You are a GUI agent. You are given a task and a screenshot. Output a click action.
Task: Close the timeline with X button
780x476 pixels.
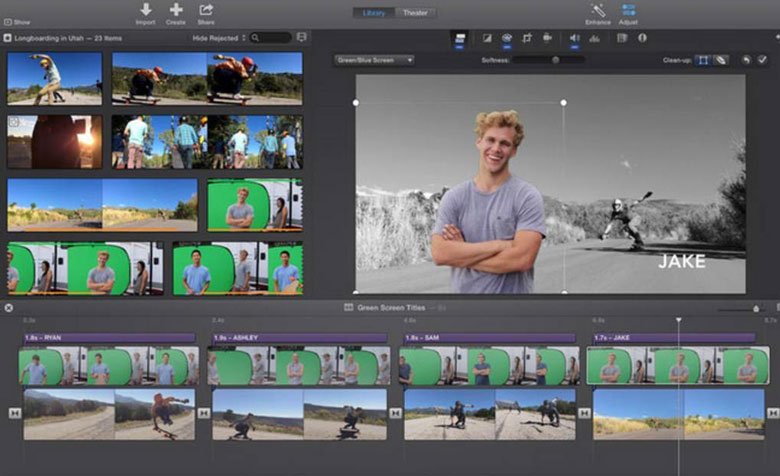pos(9,308)
